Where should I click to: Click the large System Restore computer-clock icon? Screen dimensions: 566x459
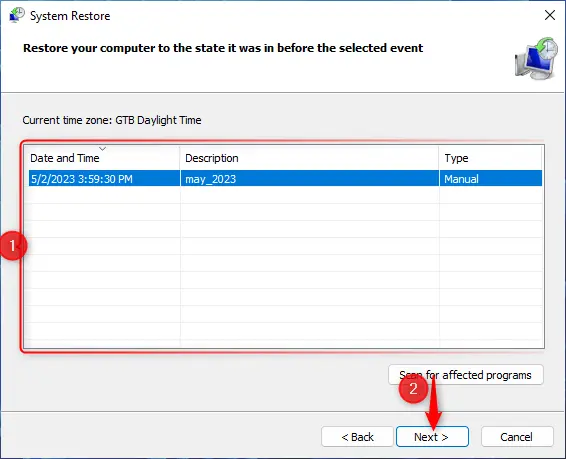click(x=536, y=58)
